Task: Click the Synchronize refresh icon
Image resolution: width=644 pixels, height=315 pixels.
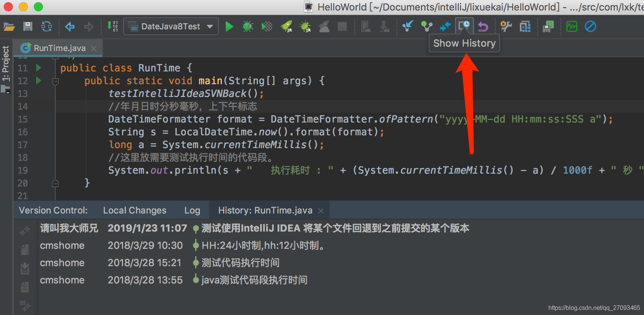Action: tap(47, 27)
